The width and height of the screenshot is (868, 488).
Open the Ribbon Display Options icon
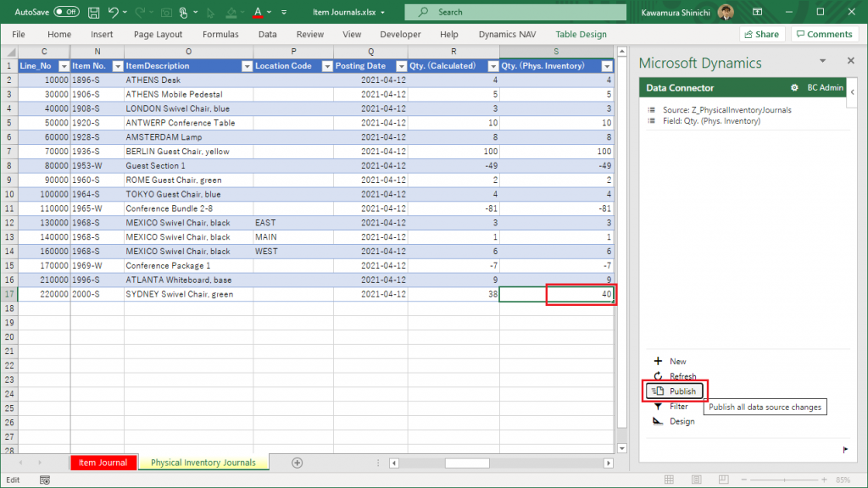(x=757, y=12)
